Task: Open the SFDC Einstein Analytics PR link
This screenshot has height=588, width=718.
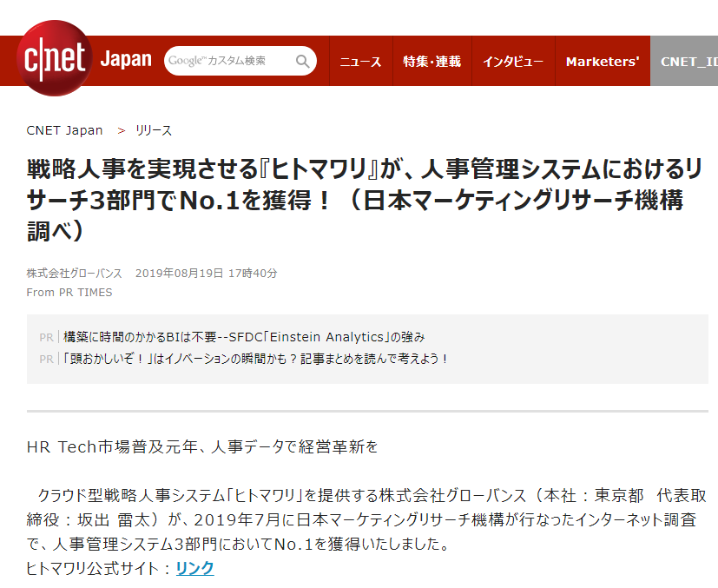Action: click(244, 337)
